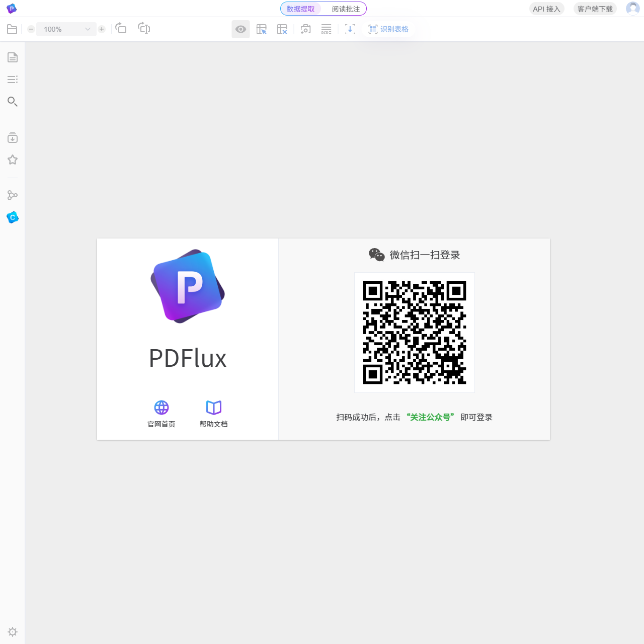Screen dimensions: 644x644
Task: Open the page thumbnails panel
Action: tap(13, 57)
